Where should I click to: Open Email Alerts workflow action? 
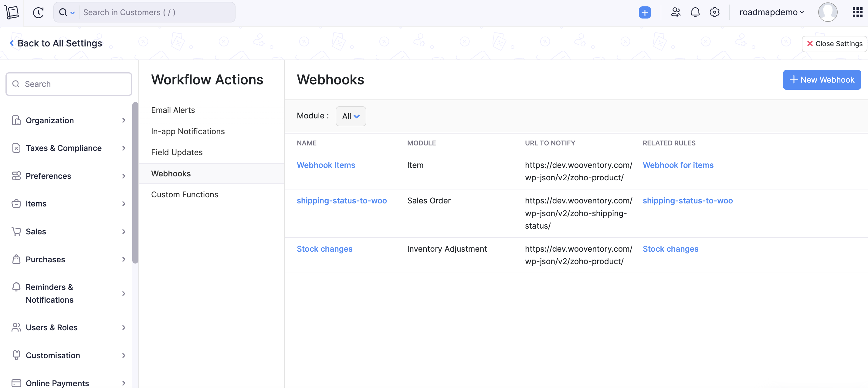click(x=173, y=110)
